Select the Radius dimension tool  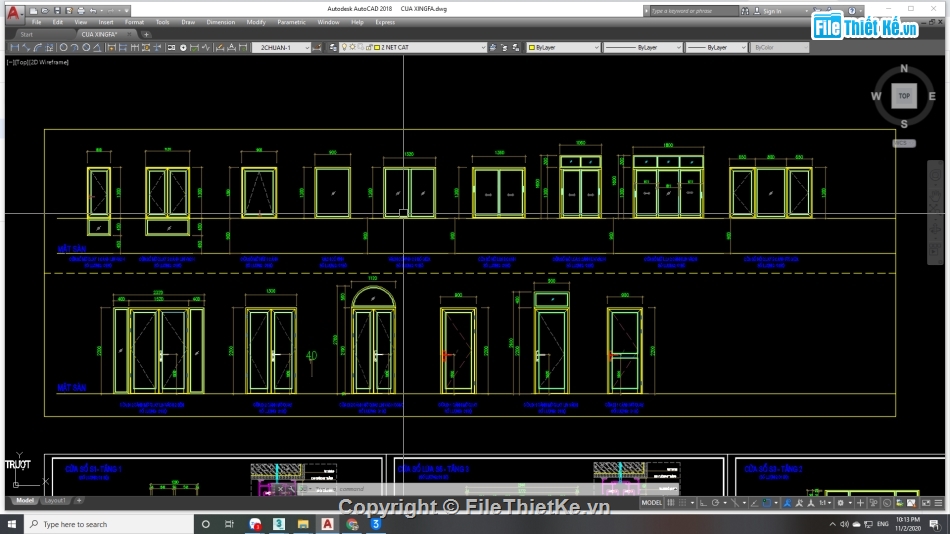pos(63,47)
